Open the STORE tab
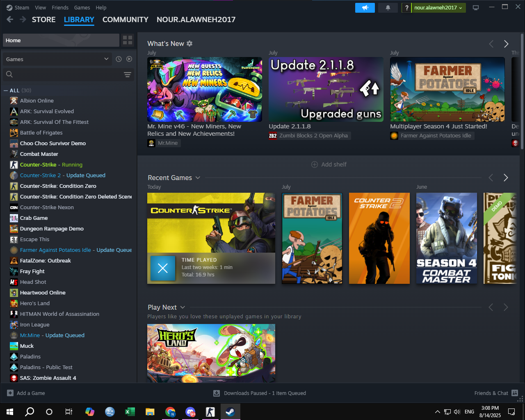This screenshot has height=420, width=525. [x=43, y=20]
